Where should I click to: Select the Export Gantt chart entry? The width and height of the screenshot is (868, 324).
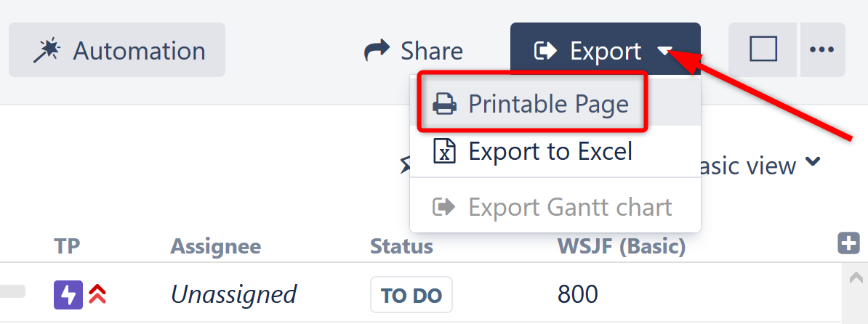coord(569,207)
